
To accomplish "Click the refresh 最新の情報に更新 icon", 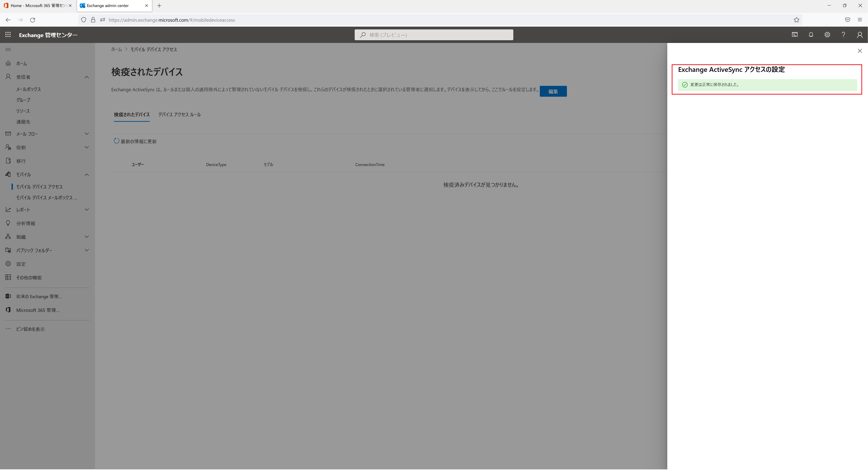I will click(117, 141).
